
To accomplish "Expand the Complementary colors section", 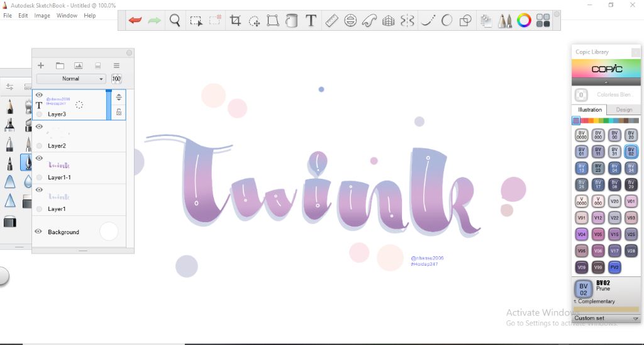I will (594, 302).
